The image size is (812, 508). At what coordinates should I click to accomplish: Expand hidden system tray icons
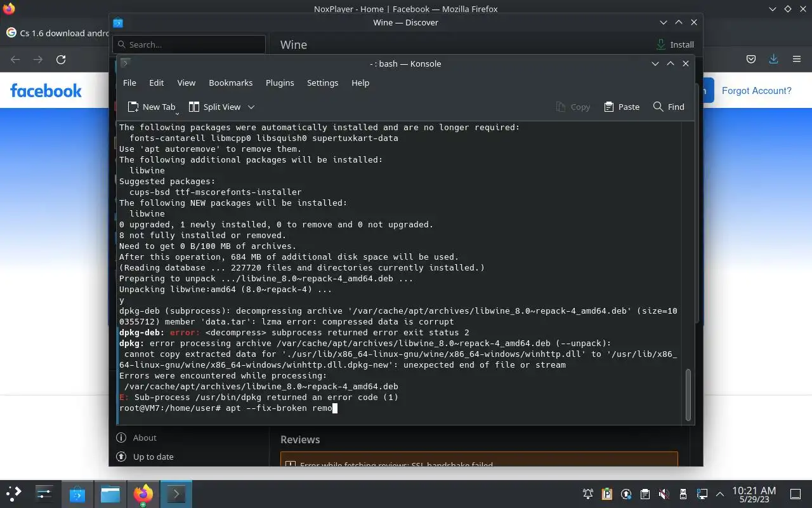pos(720,494)
